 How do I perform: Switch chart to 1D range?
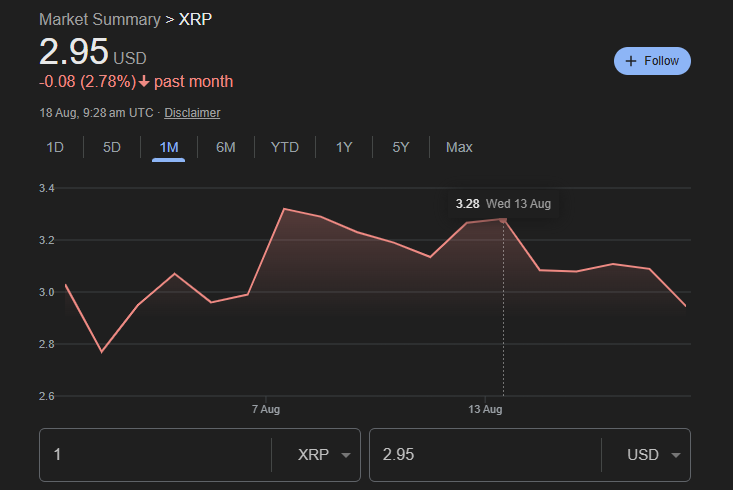click(55, 147)
